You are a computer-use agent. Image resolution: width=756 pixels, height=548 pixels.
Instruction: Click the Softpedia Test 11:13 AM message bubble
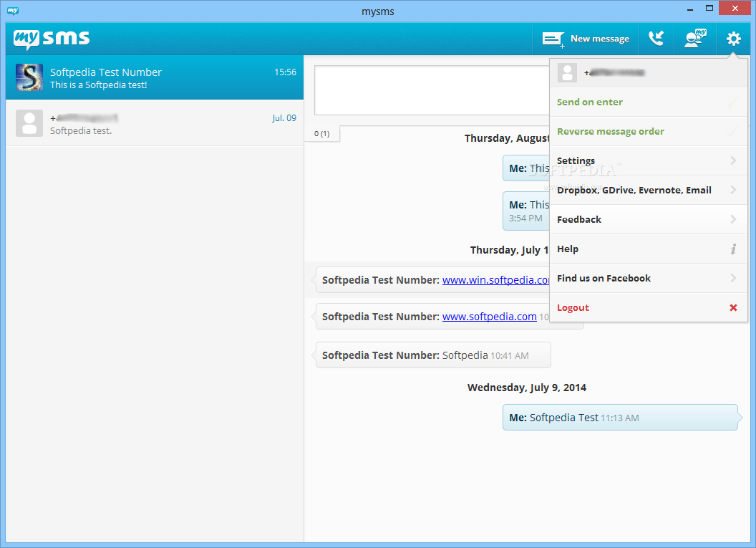point(620,418)
